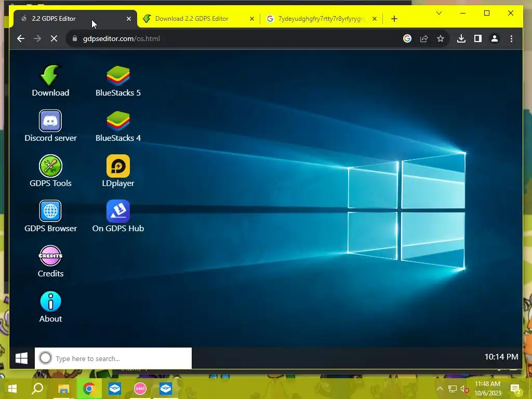Bookmark this tab with the star
Screen dimensions: 532x399
tap(441, 38)
